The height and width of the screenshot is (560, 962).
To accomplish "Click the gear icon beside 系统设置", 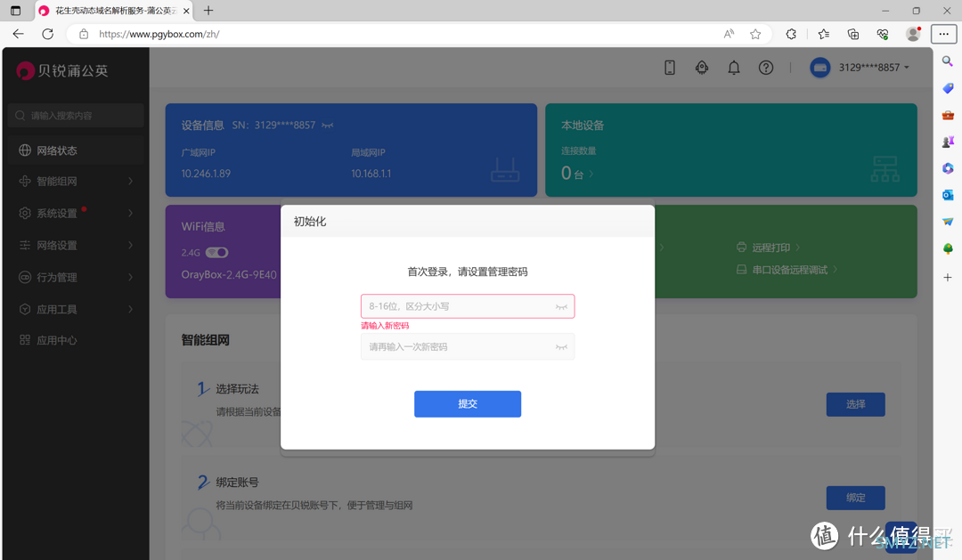I will 25,213.
